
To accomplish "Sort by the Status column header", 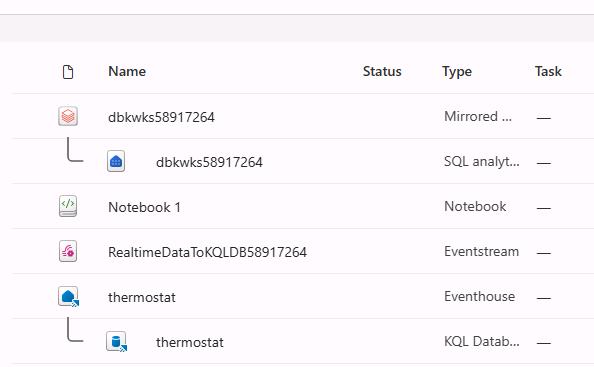I will point(382,71).
